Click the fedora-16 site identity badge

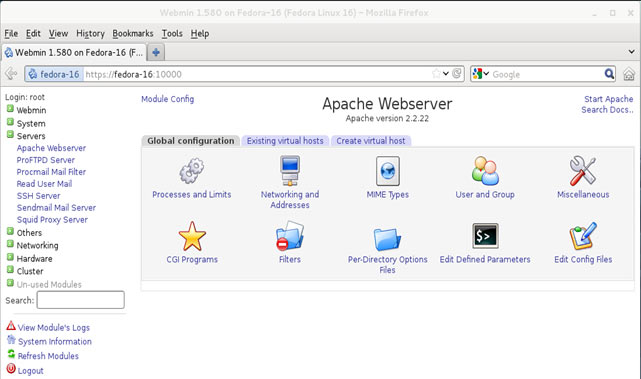coord(54,74)
